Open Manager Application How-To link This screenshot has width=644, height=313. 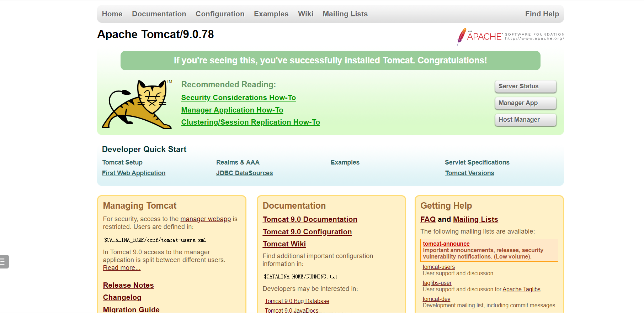click(232, 110)
